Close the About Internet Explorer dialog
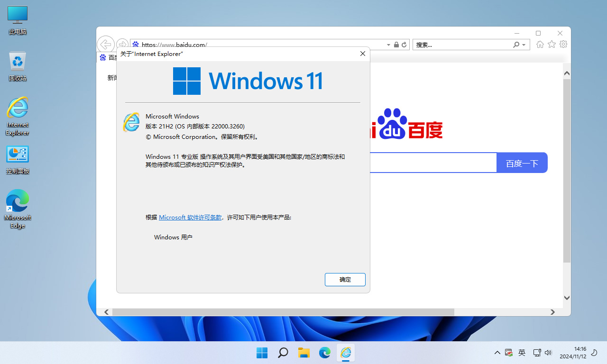The height and width of the screenshot is (364, 607). (x=363, y=54)
